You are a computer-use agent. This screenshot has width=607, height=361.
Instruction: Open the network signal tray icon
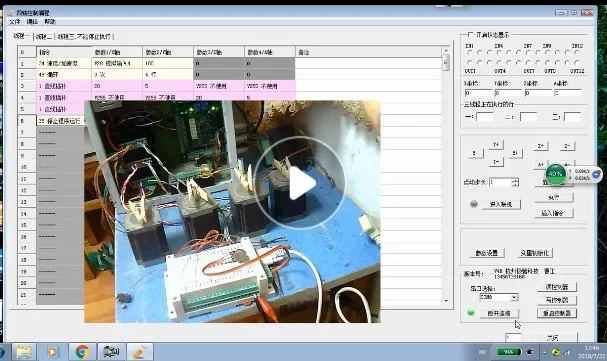coord(567,352)
